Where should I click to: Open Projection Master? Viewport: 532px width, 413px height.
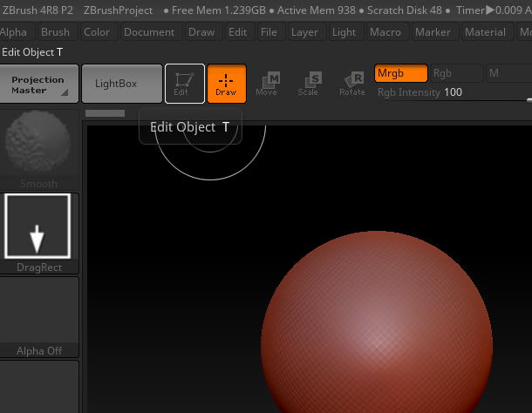point(38,84)
